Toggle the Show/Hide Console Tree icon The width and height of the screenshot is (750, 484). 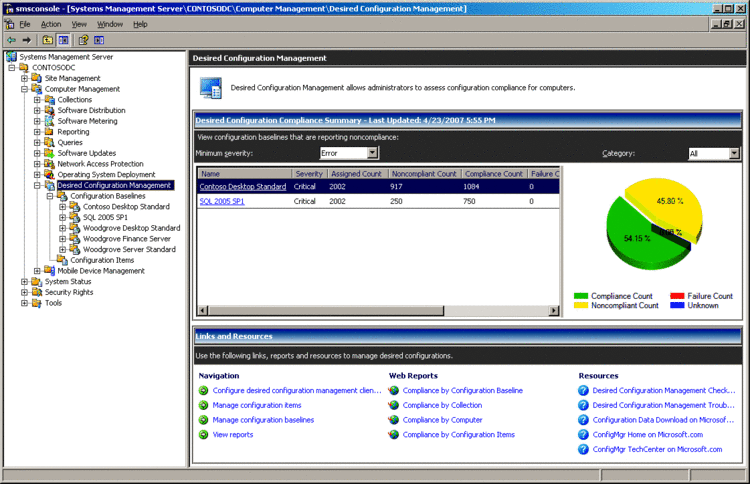click(x=63, y=40)
